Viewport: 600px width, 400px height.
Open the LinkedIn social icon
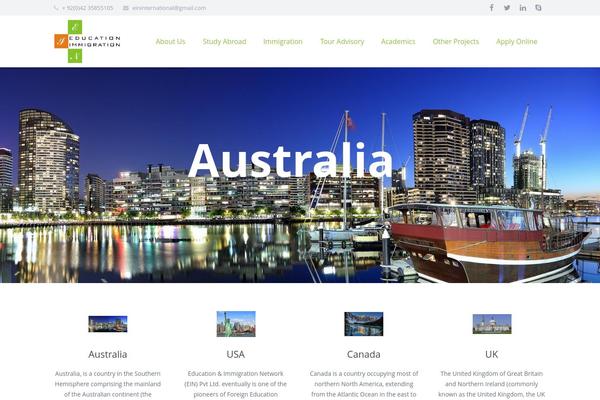pyautogui.click(x=523, y=8)
